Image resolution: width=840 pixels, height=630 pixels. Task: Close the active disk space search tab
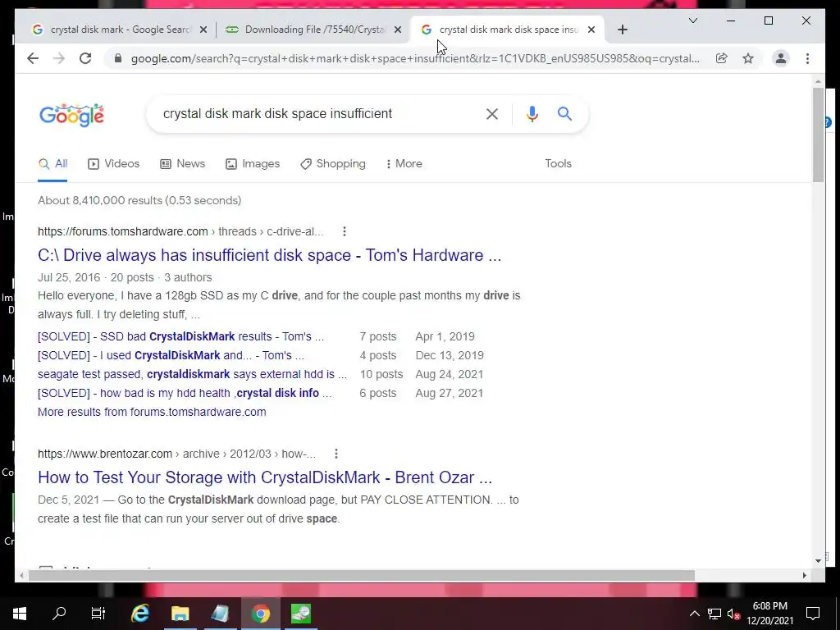pyautogui.click(x=591, y=30)
